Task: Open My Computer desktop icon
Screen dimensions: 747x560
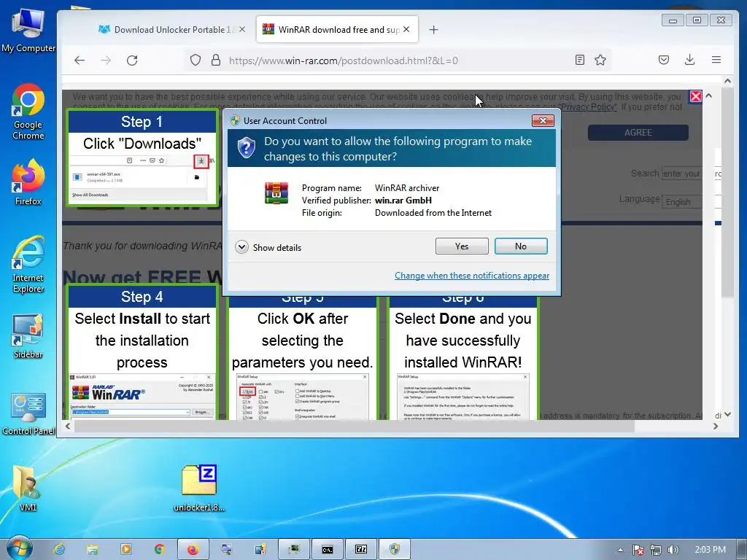Action: click(28, 30)
